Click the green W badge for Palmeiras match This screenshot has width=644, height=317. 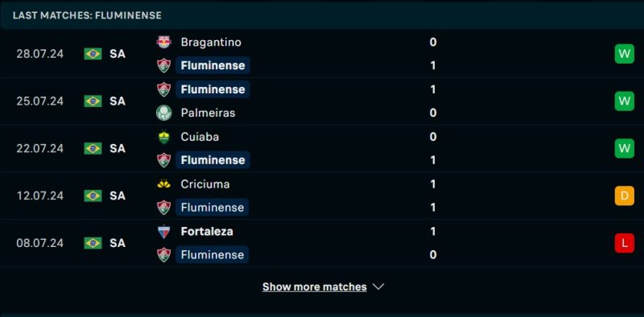point(625,101)
